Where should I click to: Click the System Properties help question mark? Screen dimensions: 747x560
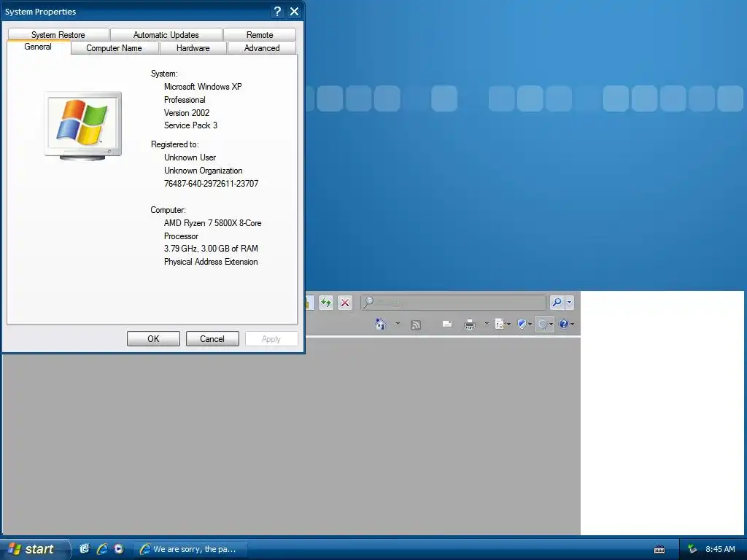click(277, 12)
